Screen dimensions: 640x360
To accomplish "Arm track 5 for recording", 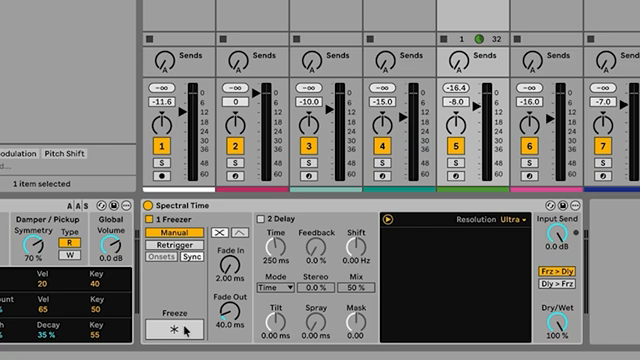I will pyautogui.click(x=456, y=176).
